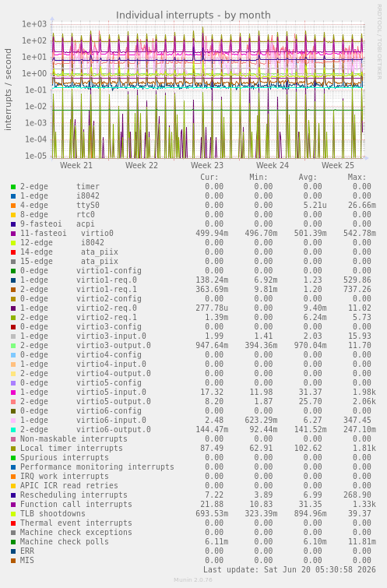Click the 'virtio1-config' legend label
387x588 pixels.
click(109, 271)
